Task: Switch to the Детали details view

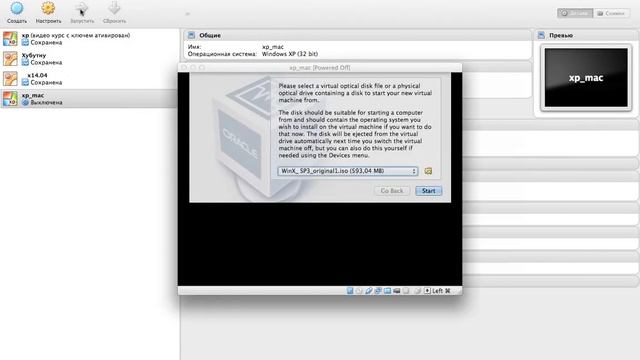Action: 575,13
